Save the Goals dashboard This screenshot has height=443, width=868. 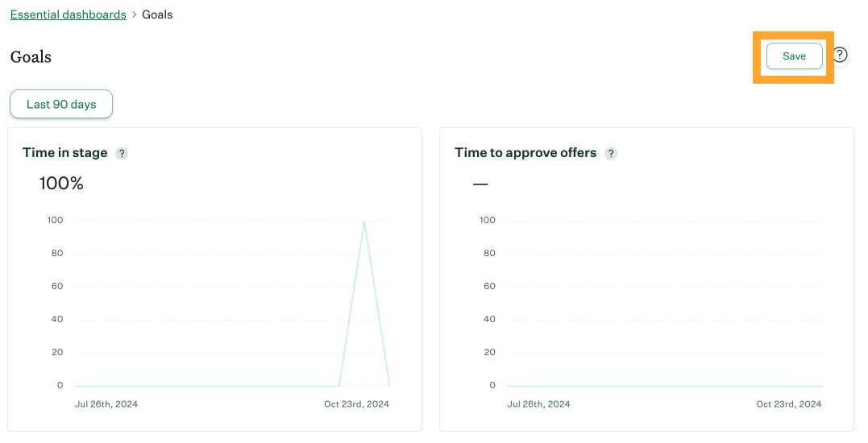tap(794, 56)
